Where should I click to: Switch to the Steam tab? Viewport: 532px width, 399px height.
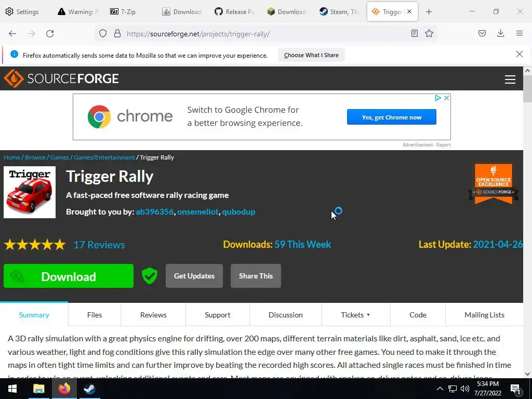tap(339, 12)
